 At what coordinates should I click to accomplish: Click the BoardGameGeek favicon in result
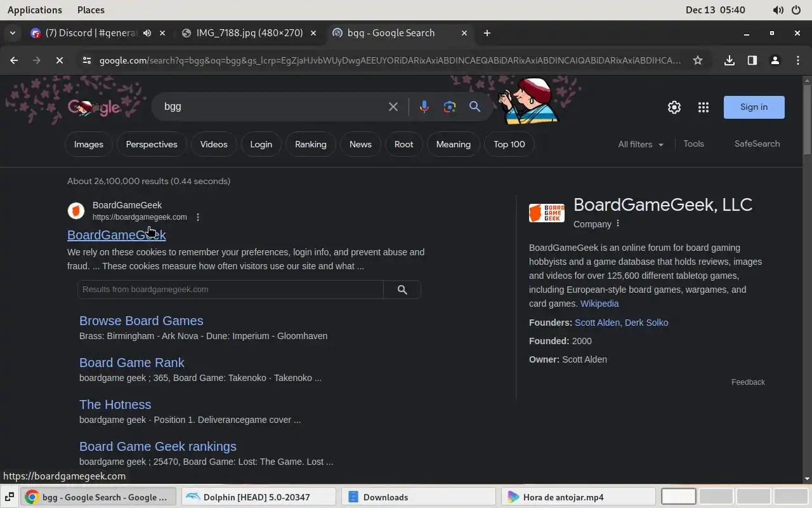pyautogui.click(x=76, y=211)
